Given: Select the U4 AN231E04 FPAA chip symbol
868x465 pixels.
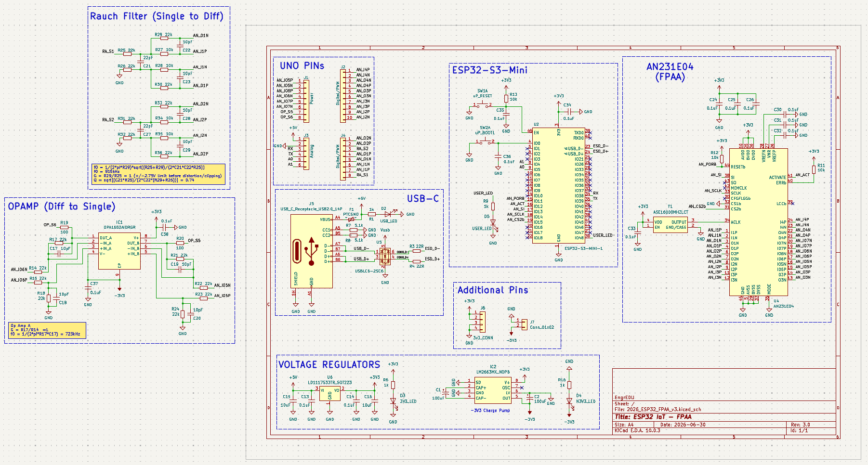Looking at the screenshot, I should coord(758,222).
